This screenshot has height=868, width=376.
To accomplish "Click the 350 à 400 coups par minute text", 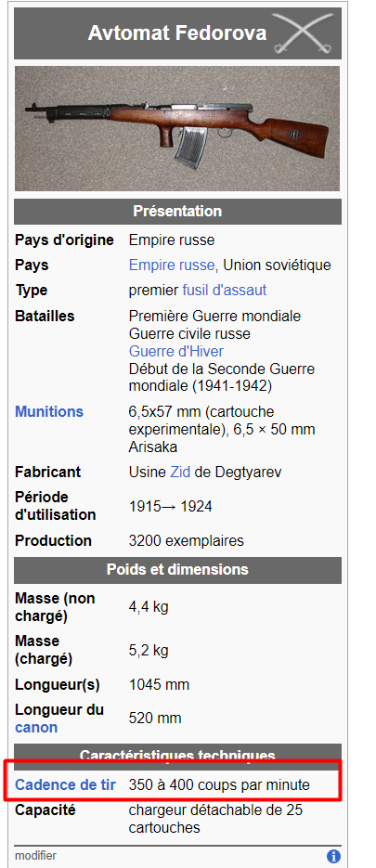I will pos(219,785).
